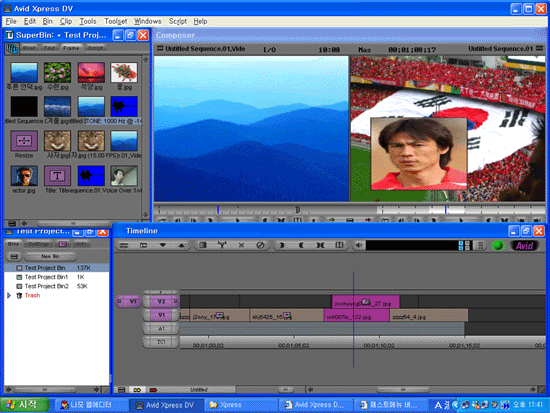Select Settings tab in project window

pos(39,244)
